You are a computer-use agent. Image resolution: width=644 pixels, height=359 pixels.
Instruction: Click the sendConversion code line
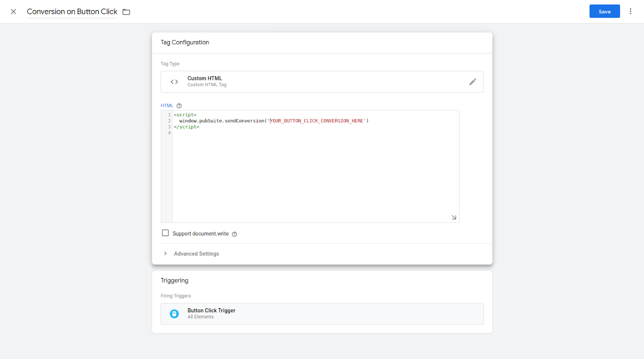pyautogui.click(x=274, y=121)
